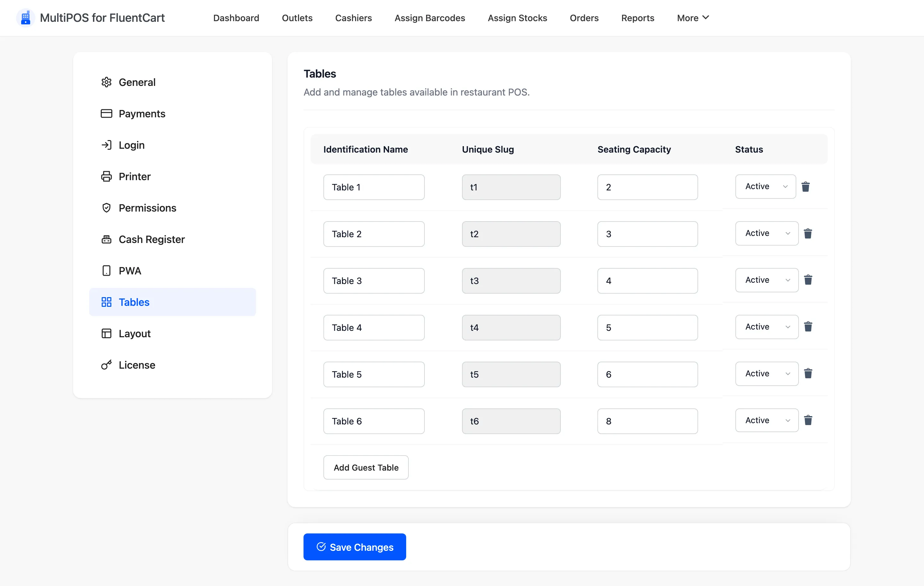Click the t4 slug field

511,328
